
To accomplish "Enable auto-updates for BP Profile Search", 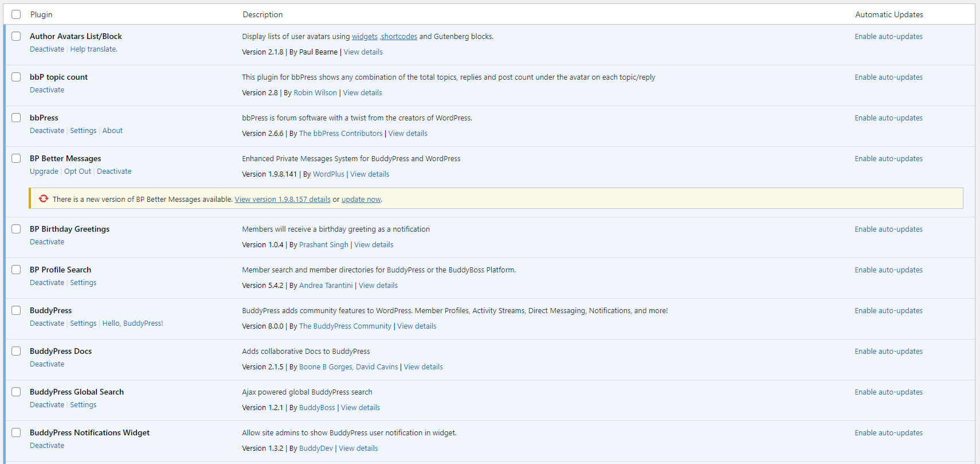I will pos(888,270).
